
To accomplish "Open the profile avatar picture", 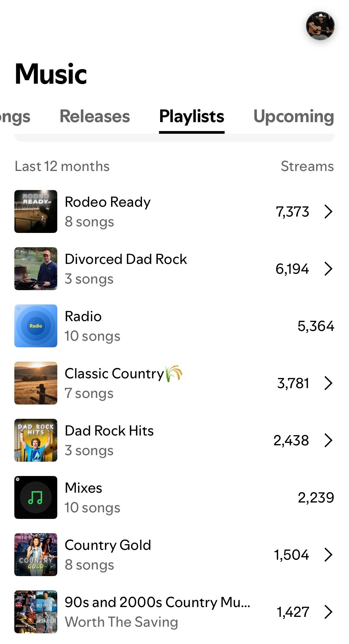I will tap(320, 26).
